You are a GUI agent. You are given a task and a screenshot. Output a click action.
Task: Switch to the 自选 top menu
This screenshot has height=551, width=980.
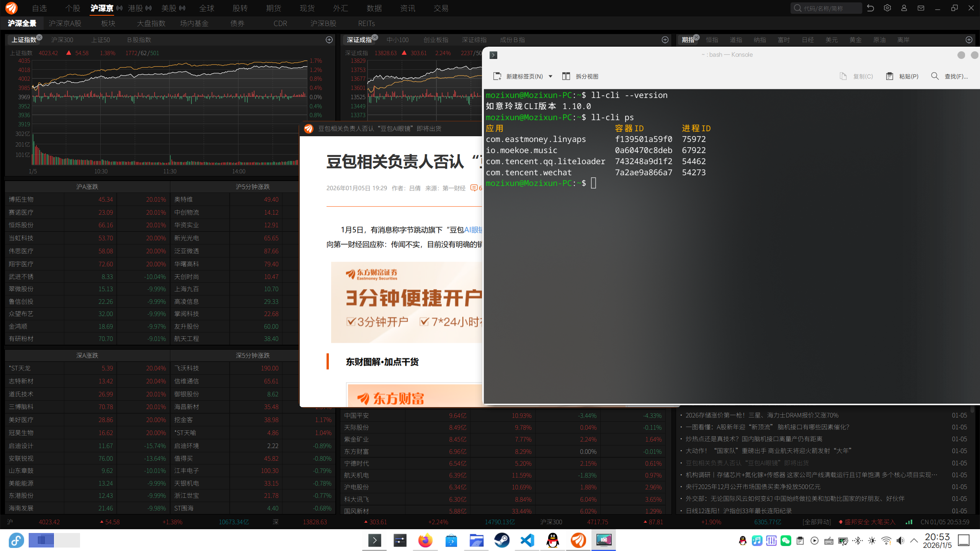click(39, 8)
